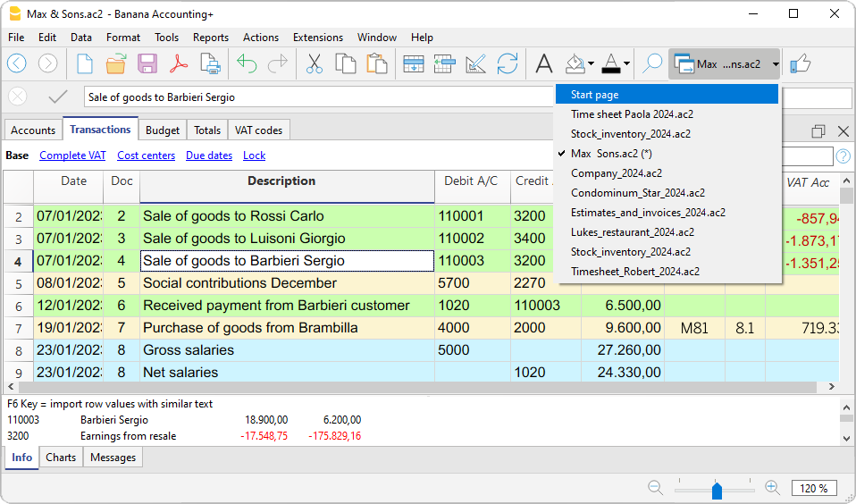
Task: Click the add rows icon
Action: 414,63
